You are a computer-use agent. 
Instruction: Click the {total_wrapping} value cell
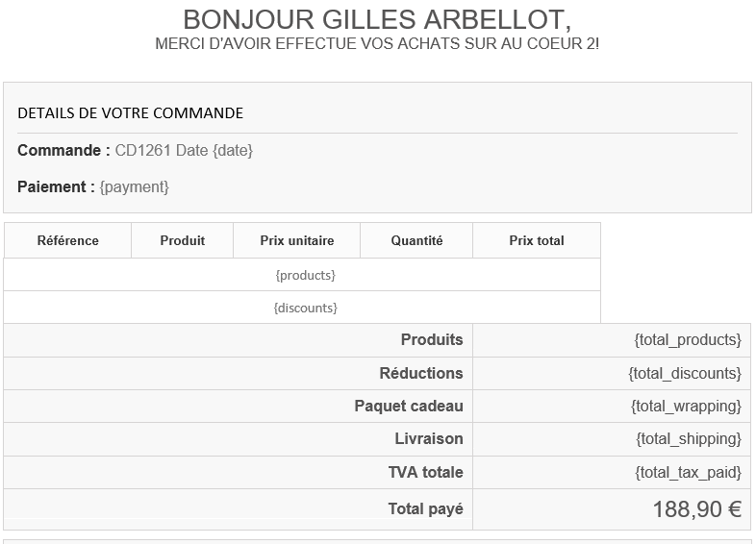[x=686, y=406]
